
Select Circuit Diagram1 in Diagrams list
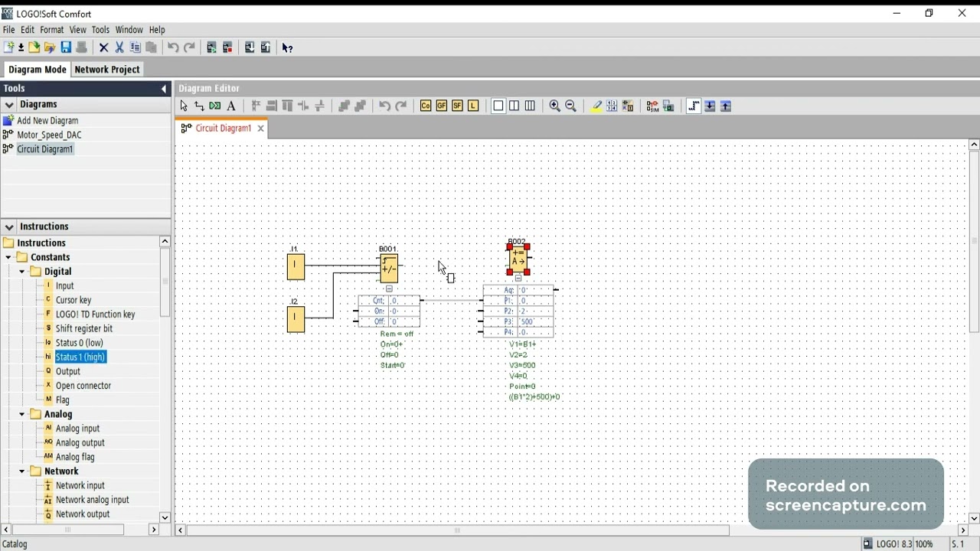click(x=45, y=149)
